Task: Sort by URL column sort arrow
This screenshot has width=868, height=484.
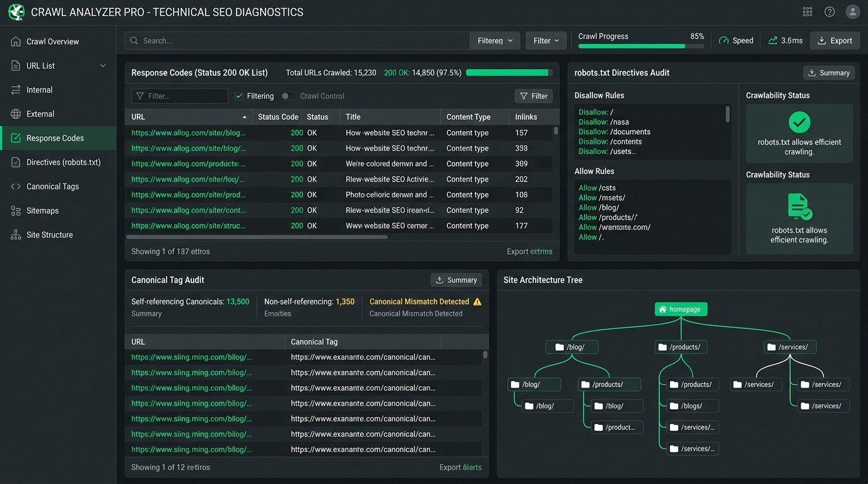Action: [245, 117]
